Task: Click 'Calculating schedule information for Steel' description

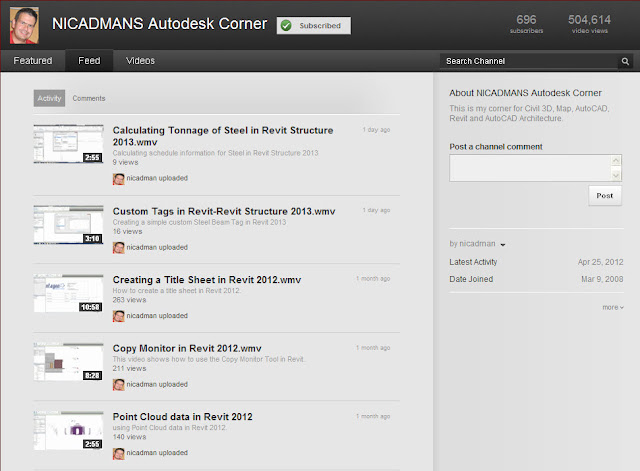Action: (216, 153)
